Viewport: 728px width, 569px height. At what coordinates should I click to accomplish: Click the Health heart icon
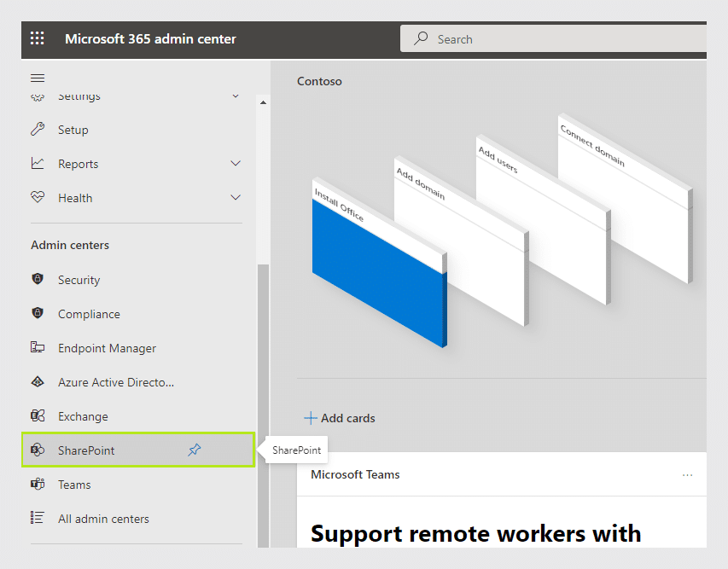coord(38,197)
